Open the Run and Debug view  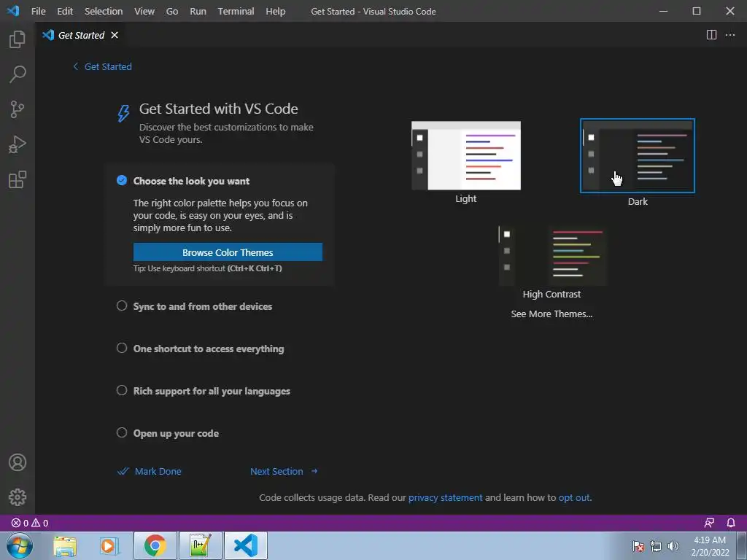(x=18, y=144)
